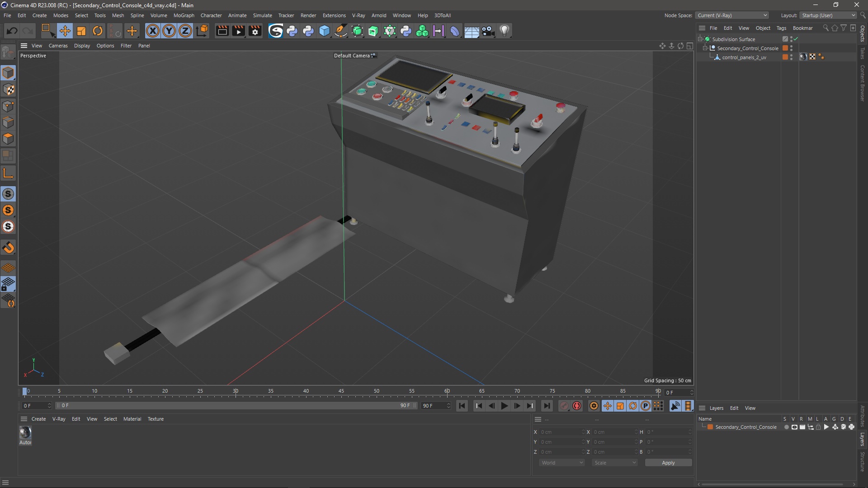This screenshot has width=868, height=488.
Task: Select control_panels_2_uv object in tree
Action: [x=744, y=57]
